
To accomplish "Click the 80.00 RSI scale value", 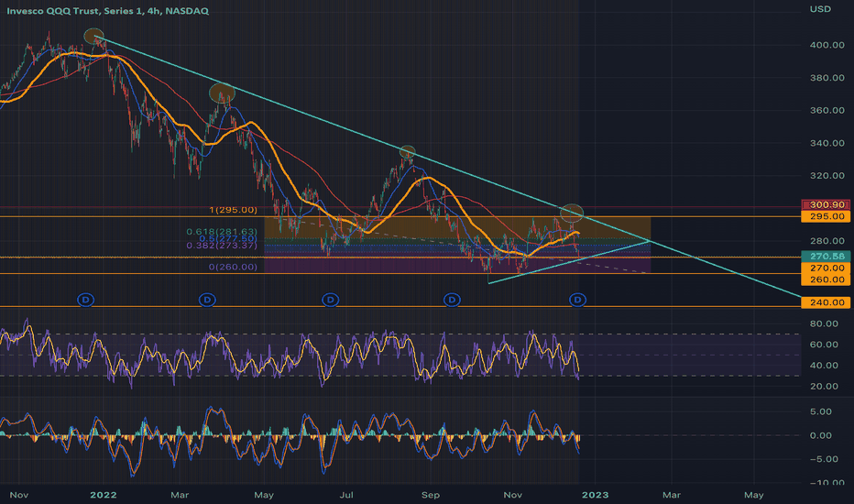I will (x=824, y=323).
